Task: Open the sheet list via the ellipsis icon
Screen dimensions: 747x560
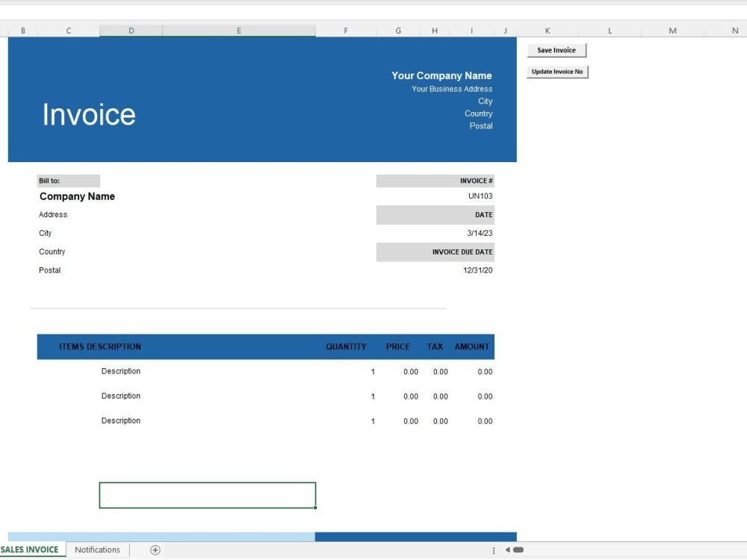Action: pyautogui.click(x=494, y=550)
